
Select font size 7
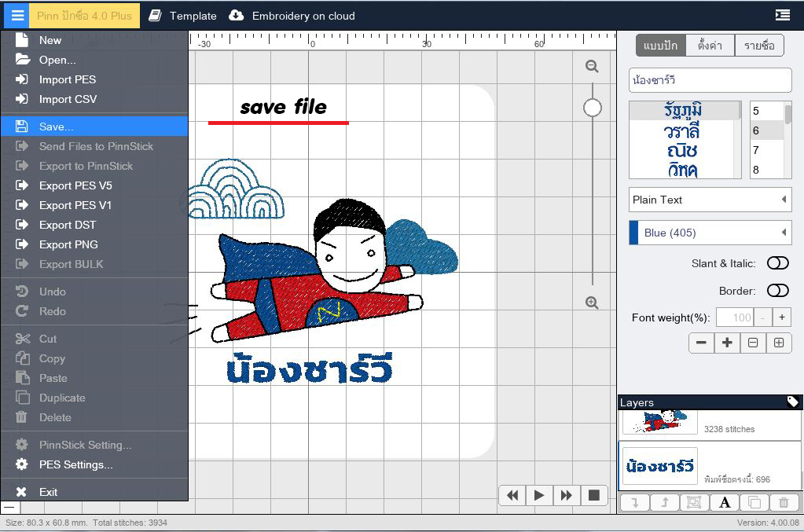pos(766,150)
